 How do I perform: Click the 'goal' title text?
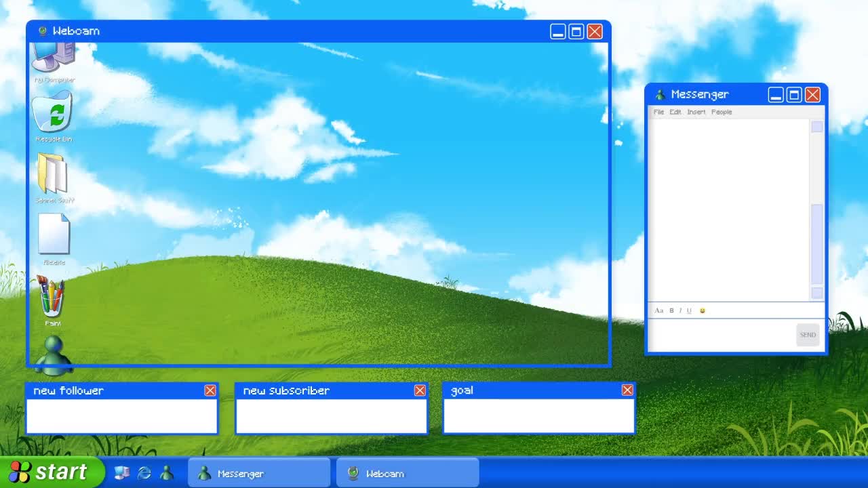pyautogui.click(x=462, y=390)
